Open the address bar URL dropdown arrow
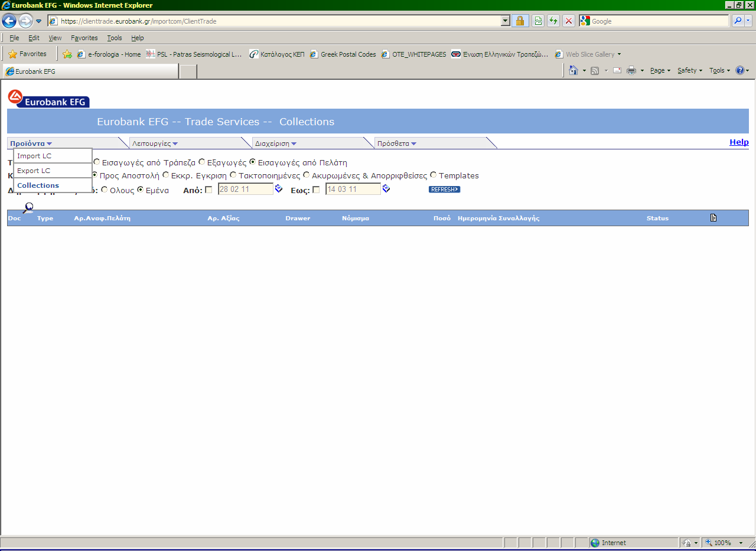This screenshot has height=551, width=756. pos(505,21)
